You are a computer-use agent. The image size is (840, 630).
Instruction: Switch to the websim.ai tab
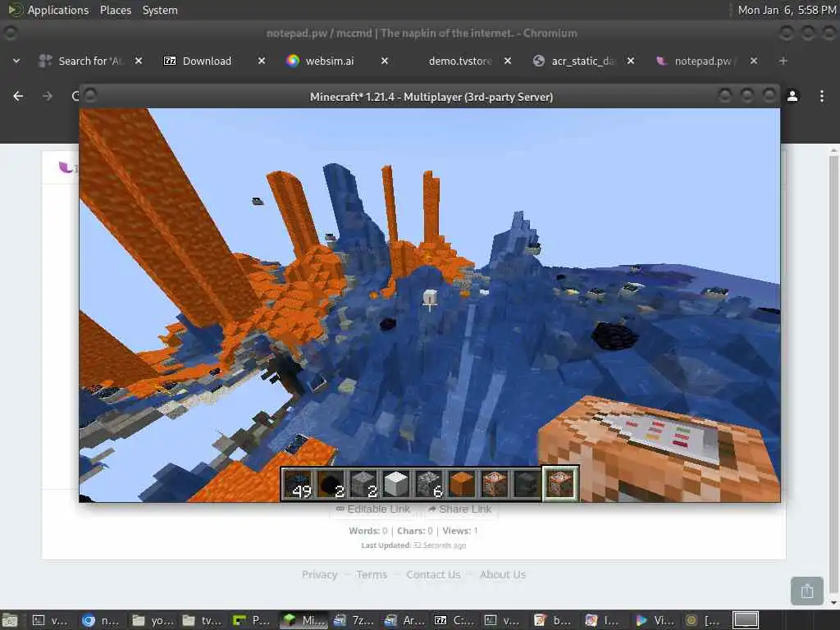pyautogui.click(x=329, y=61)
